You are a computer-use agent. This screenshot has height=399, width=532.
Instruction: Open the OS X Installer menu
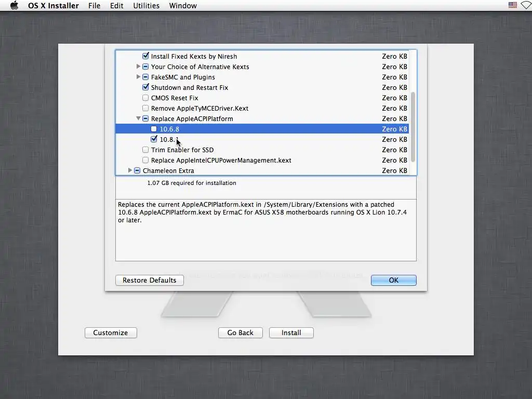coord(54,5)
